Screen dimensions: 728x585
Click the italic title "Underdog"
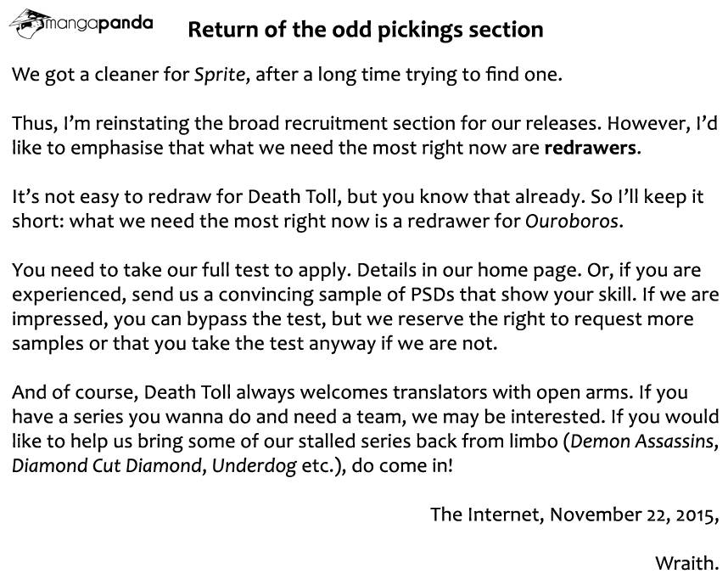(x=254, y=466)
